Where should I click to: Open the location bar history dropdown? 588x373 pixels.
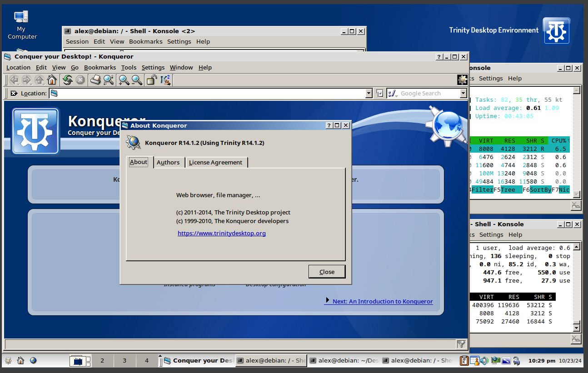click(369, 94)
